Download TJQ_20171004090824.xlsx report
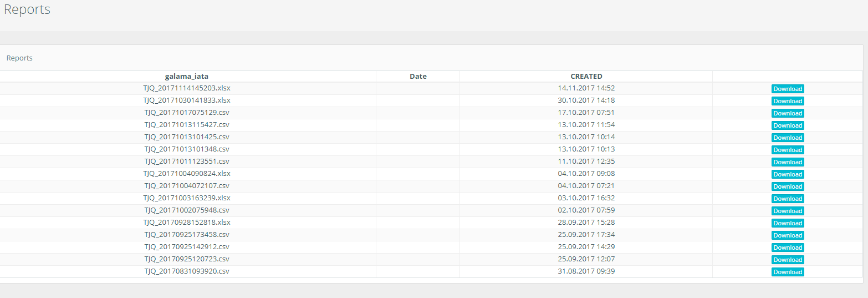Image resolution: width=868 pixels, height=298 pixels. tap(787, 174)
